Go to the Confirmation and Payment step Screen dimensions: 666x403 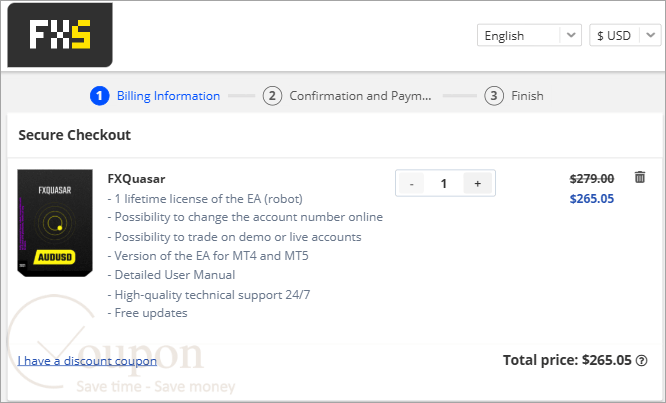click(x=347, y=96)
